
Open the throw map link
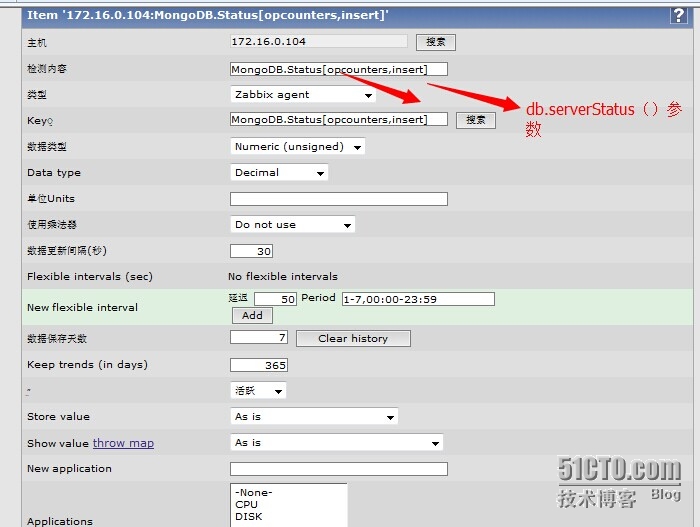pos(123,443)
